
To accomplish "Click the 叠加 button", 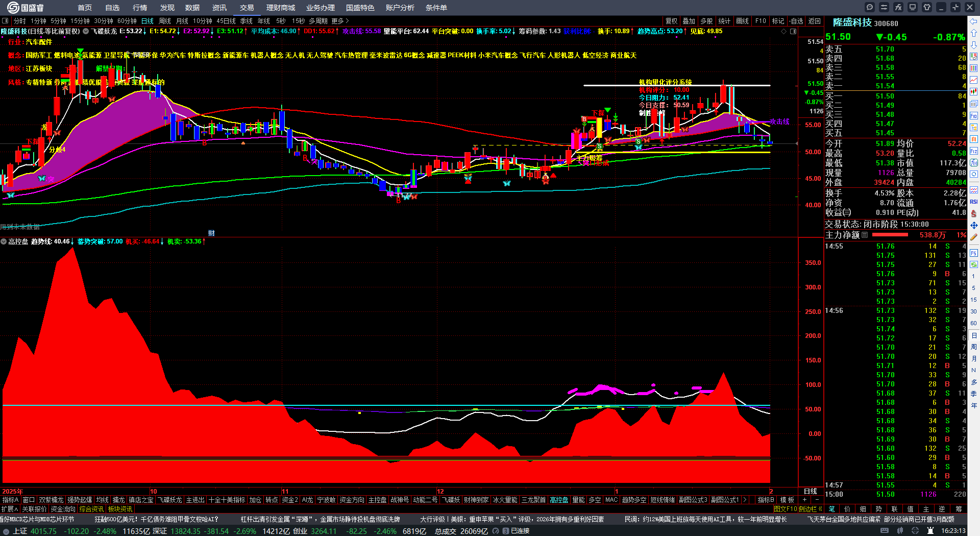I will point(689,21).
